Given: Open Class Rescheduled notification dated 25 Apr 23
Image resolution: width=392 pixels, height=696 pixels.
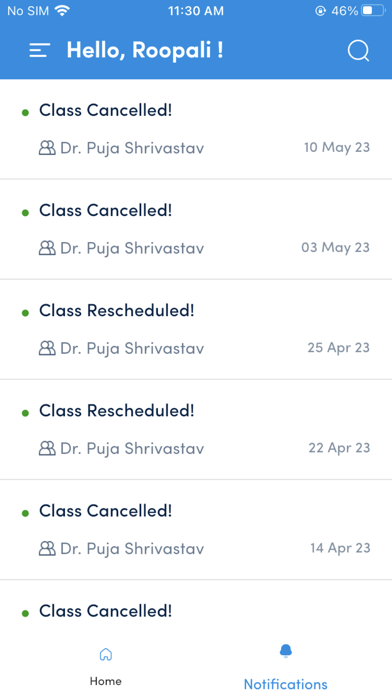Looking at the screenshot, I should click(x=196, y=330).
